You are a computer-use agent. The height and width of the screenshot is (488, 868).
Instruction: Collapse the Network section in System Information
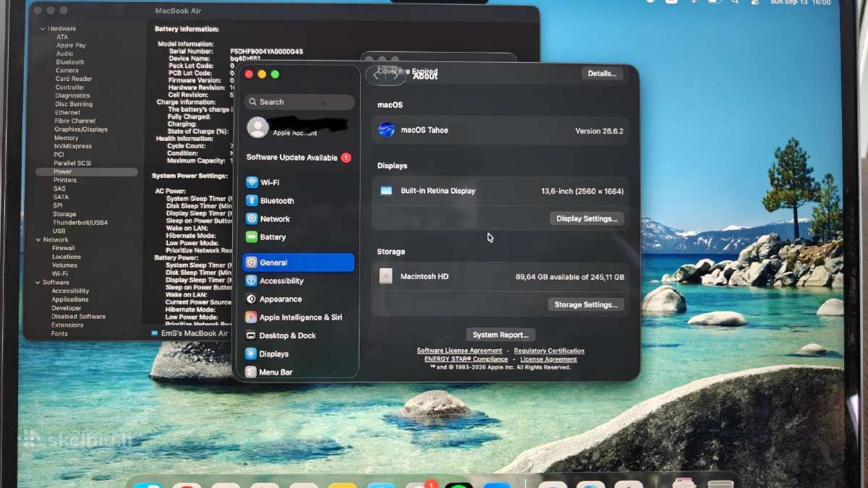37,239
